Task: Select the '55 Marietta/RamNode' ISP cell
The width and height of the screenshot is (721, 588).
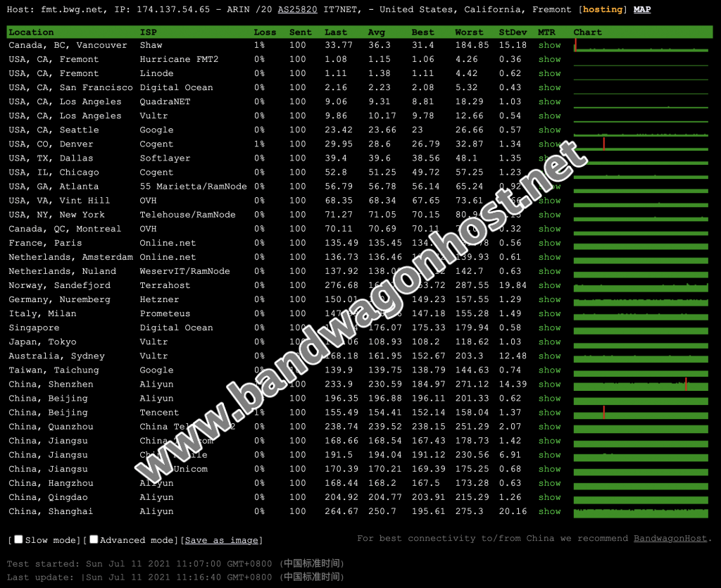Action: click(x=193, y=186)
